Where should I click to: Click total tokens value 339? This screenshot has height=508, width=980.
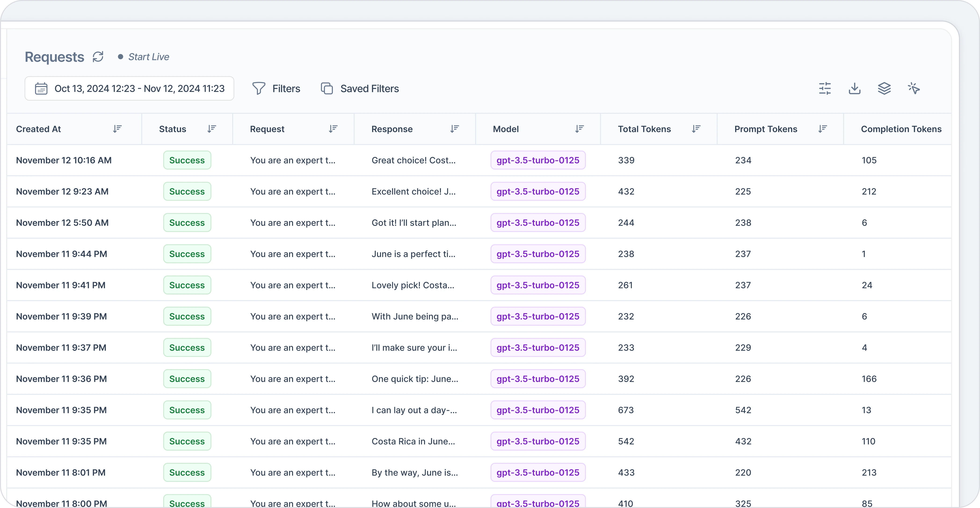click(626, 160)
